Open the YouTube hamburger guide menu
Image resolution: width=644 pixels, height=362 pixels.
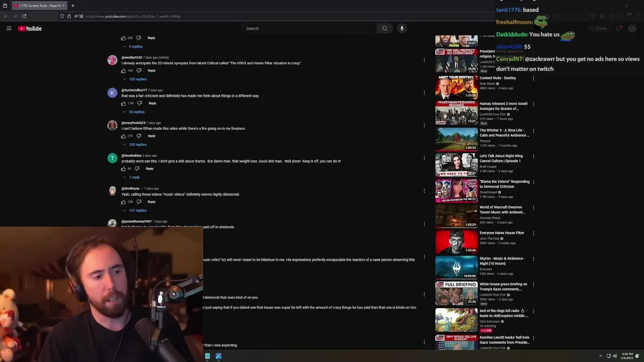[9, 29]
